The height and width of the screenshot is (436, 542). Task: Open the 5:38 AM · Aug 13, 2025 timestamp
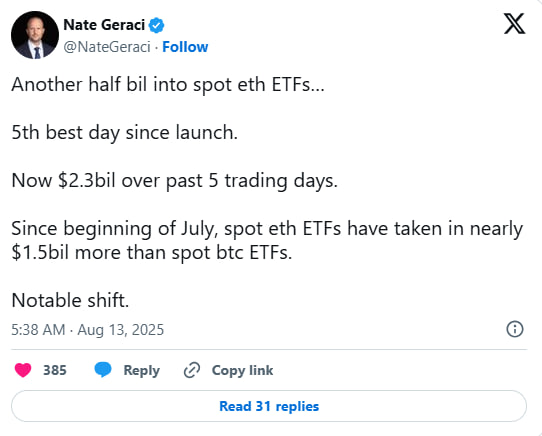point(87,330)
